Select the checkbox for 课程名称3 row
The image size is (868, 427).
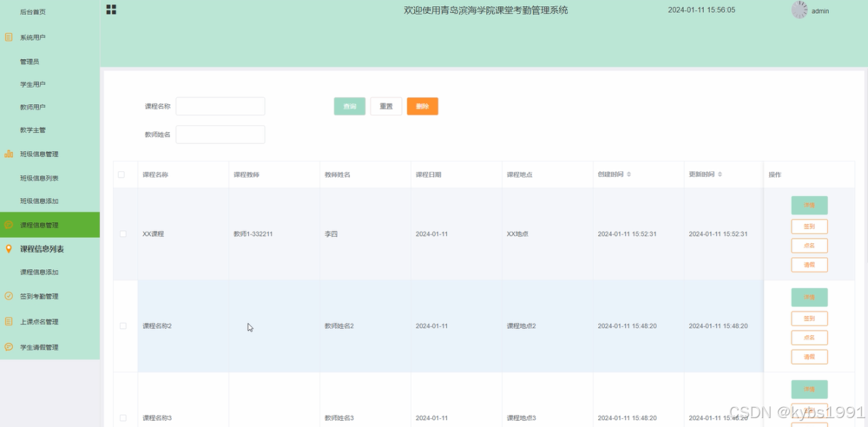123,417
